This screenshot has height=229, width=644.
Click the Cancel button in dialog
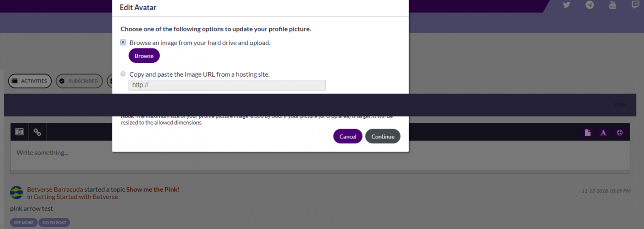click(347, 136)
